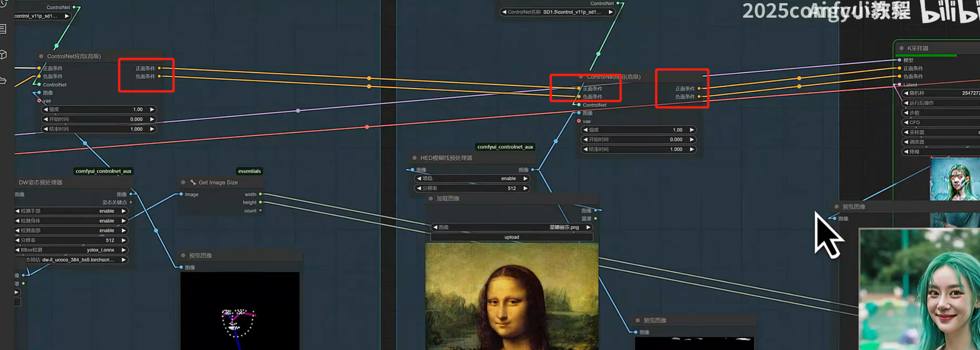Click the essentials badge above Get Image Size
This screenshot has height=350, width=980.
[x=249, y=171]
